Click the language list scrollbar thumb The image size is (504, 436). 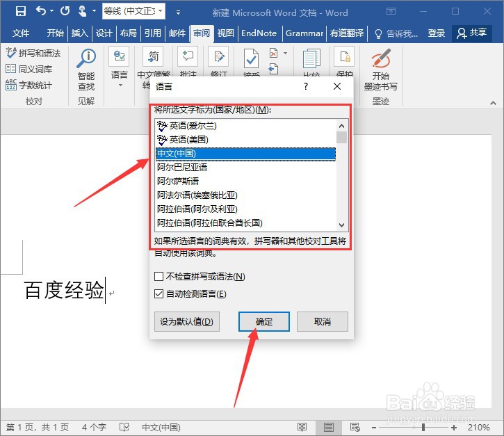(342, 137)
